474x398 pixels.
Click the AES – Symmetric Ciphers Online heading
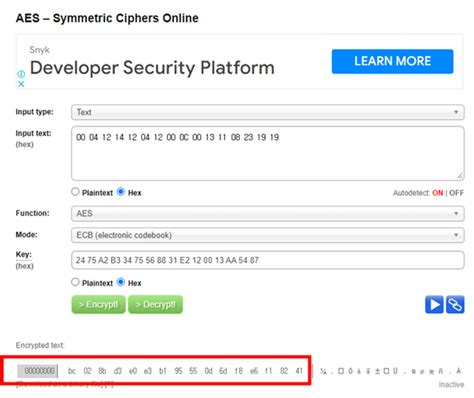[x=107, y=18]
